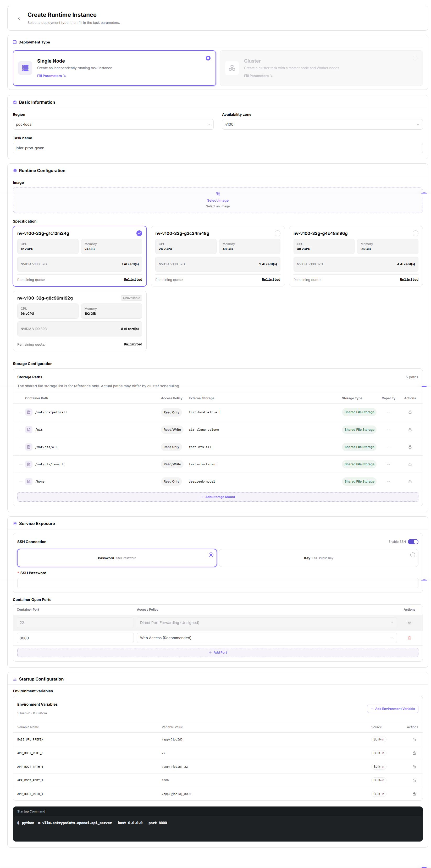Click Read/Write tag for /git
431x868 pixels.
[x=172, y=430]
